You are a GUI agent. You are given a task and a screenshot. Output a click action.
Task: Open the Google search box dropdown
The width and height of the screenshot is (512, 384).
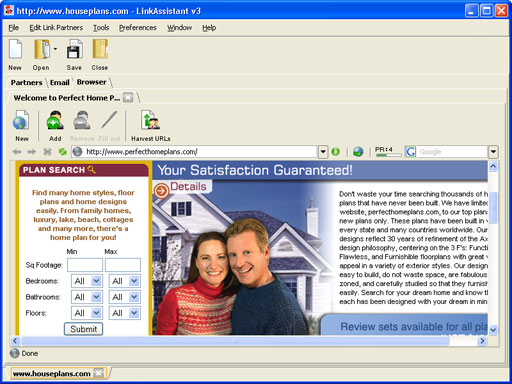click(x=493, y=152)
